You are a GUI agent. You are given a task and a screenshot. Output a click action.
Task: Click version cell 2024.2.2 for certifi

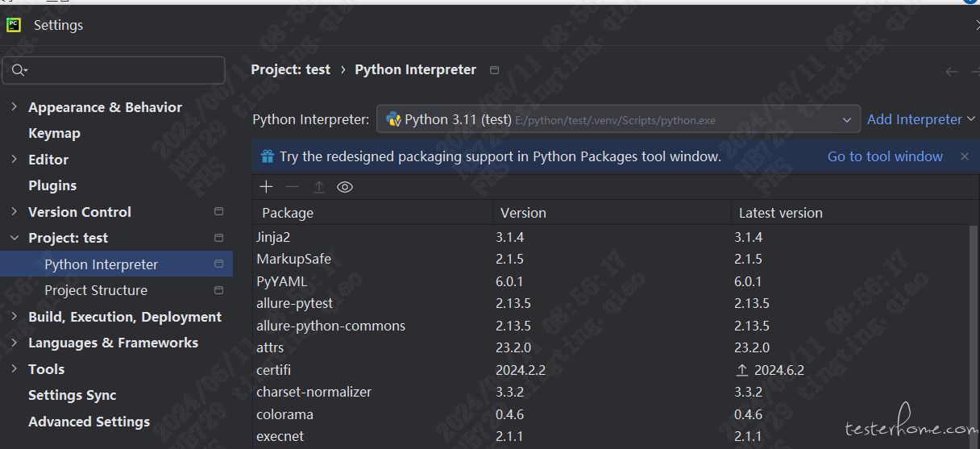522,370
